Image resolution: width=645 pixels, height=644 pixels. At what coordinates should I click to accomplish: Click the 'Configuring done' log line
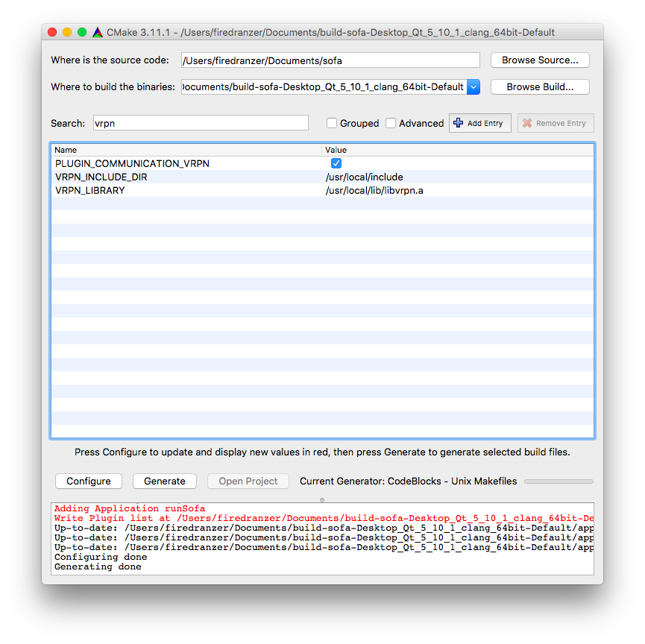tap(101, 558)
